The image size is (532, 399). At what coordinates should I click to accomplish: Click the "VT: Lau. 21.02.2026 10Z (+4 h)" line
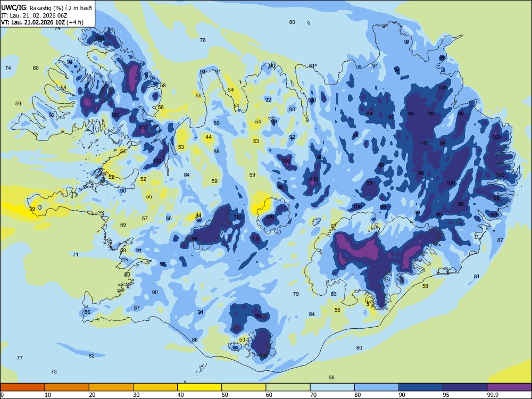[x=42, y=22]
